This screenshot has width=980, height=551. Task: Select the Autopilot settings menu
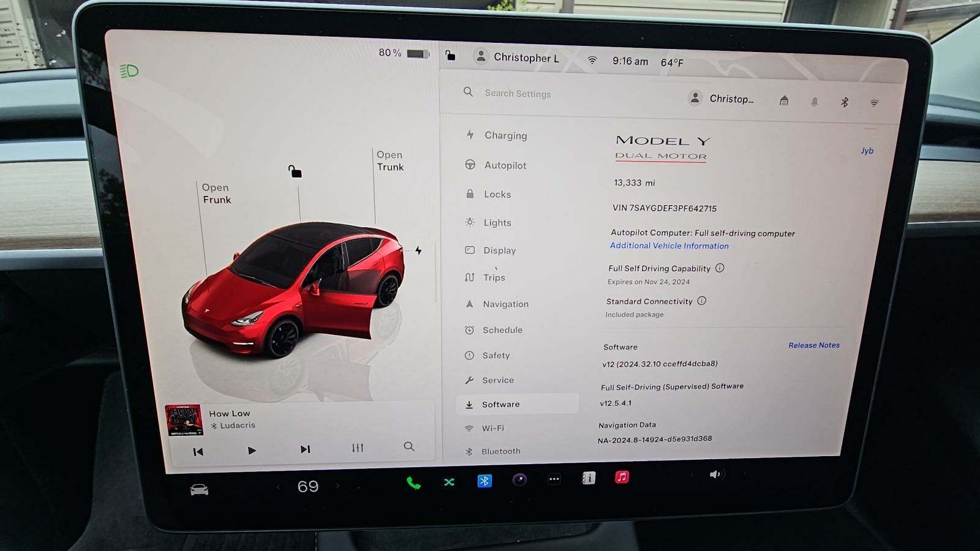505,165
